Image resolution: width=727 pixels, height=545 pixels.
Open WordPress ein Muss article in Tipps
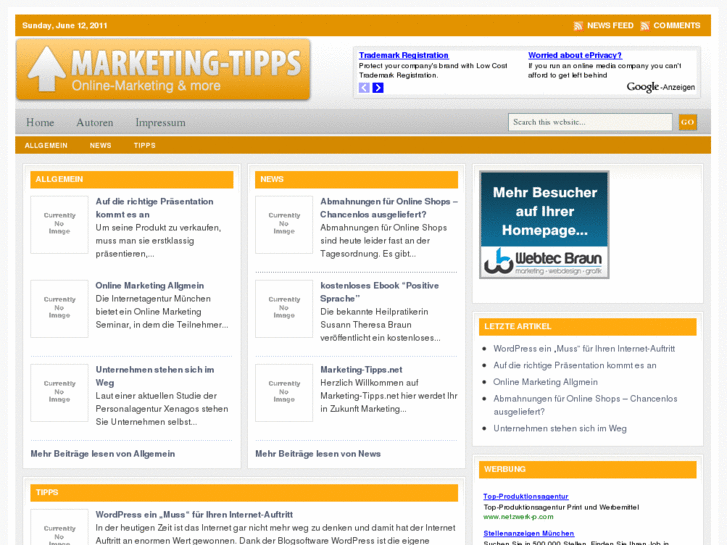point(194,514)
